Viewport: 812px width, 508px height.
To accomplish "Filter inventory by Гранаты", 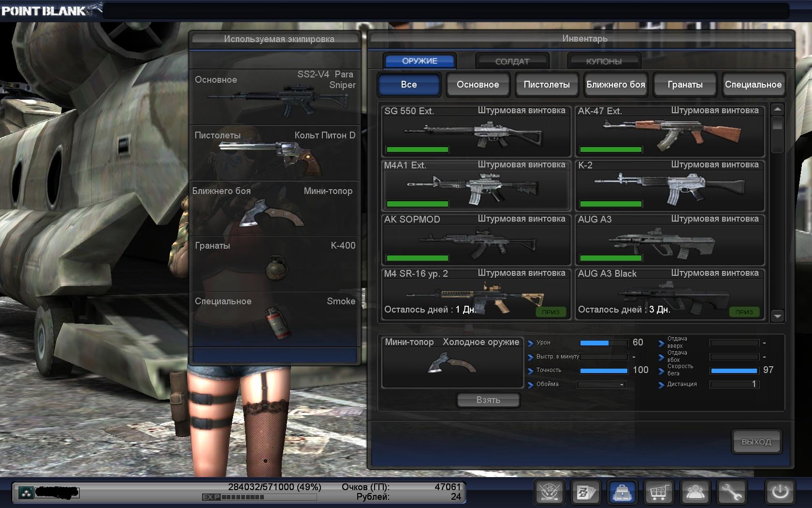I will [685, 85].
